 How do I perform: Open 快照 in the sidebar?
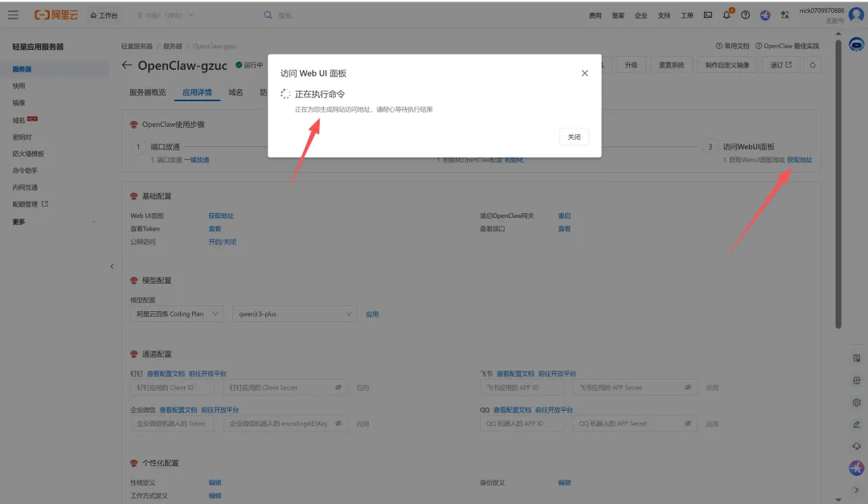pos(18,86)
